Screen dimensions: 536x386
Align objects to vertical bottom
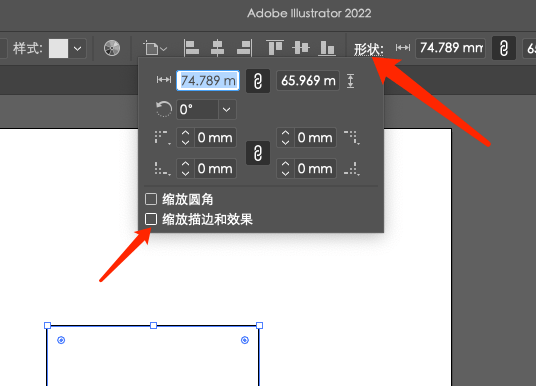(x=327, y=48)
